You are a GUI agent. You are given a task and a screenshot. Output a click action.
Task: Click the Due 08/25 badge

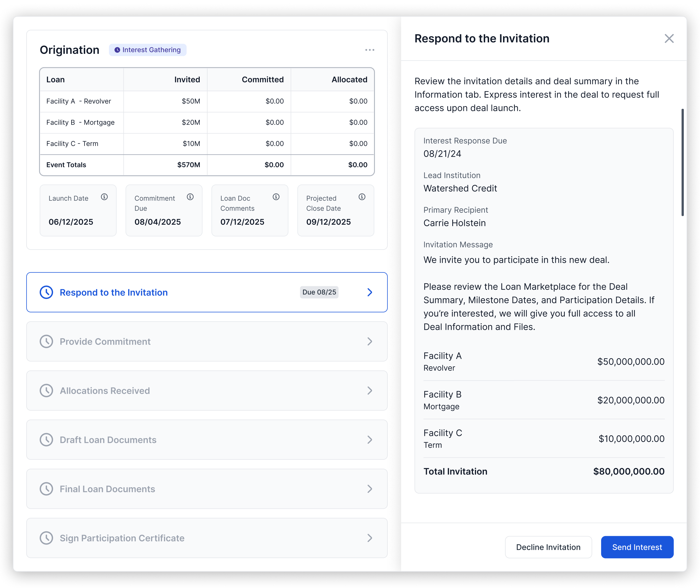(x=319, y=292)
